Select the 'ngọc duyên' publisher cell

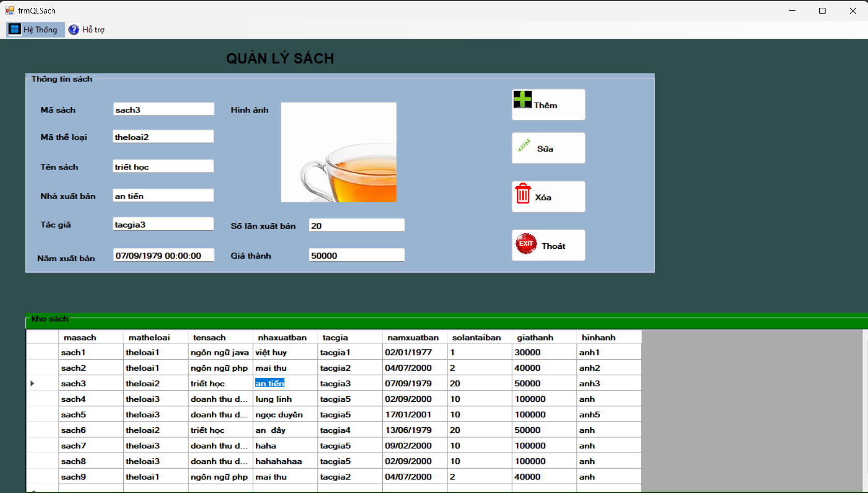(285, 414)
